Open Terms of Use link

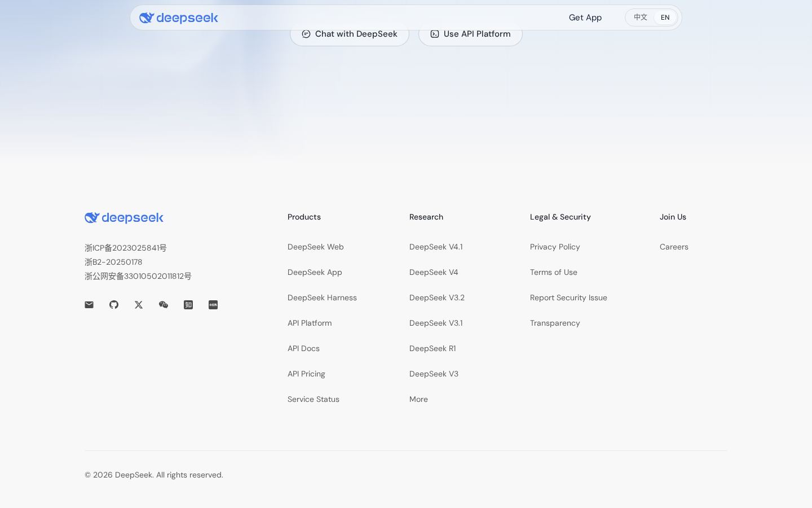pos(554,272)
